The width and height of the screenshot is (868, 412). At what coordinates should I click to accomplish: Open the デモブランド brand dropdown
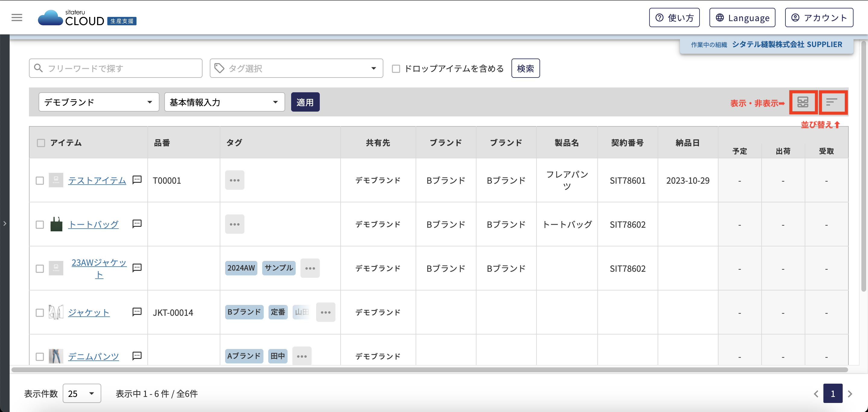pyautogui.click(x=99, y=102)
